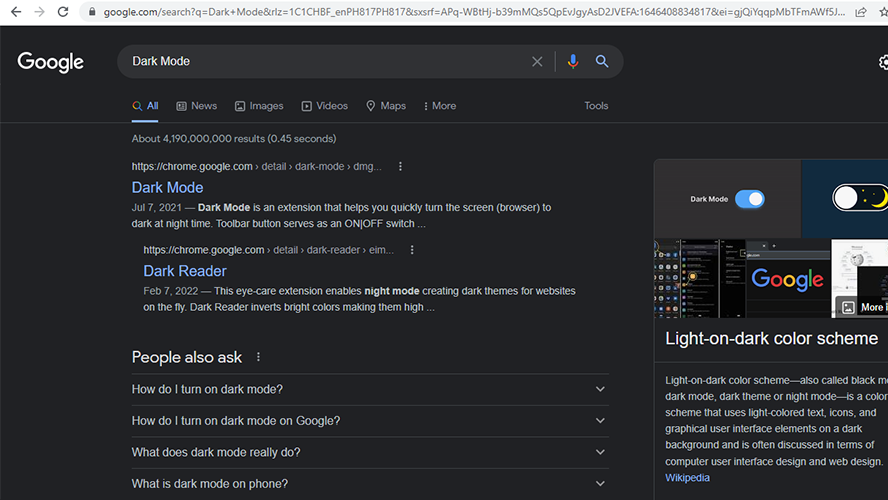Open the Dark Reader result link
The width and height of the screenshot is (888, 500).
click(185, 271)
